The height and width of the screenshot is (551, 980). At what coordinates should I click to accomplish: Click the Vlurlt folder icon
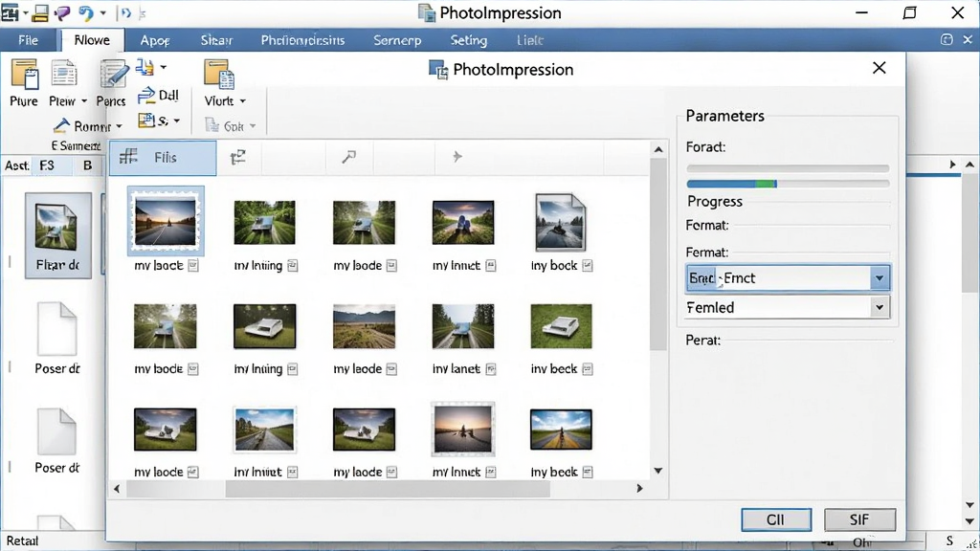point(219,75)
